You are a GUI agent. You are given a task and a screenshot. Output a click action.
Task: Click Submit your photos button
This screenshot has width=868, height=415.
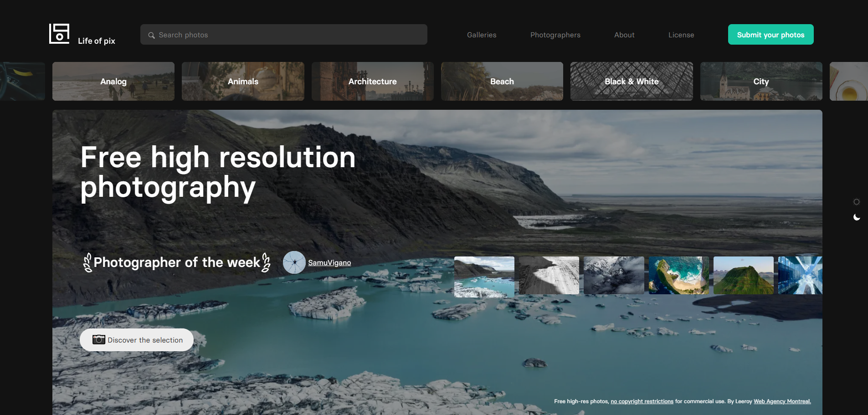771,35
